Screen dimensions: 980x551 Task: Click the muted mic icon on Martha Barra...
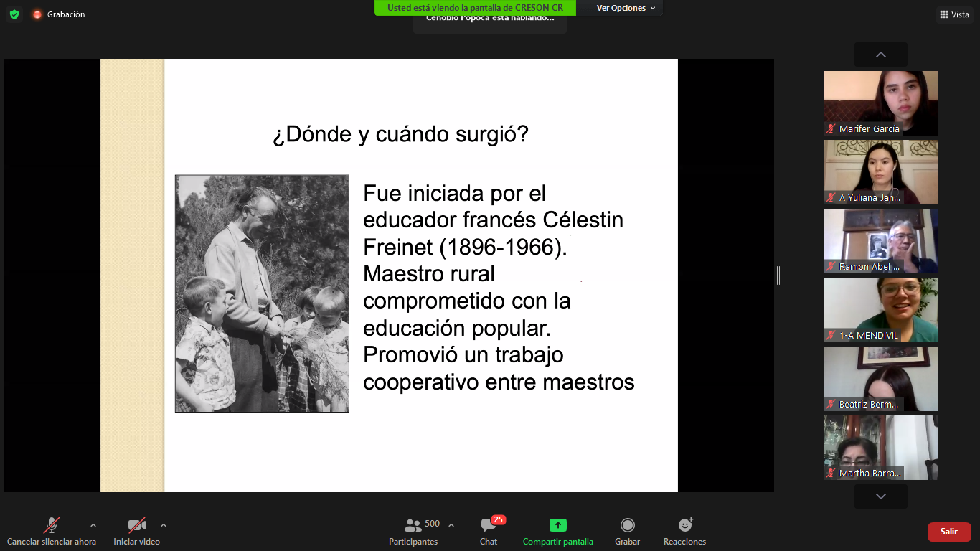(831, 474)
